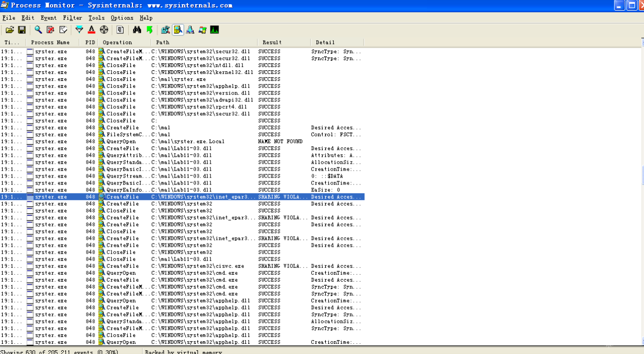
Task: Toggle Autoscroll in the toolbar
Action: (50, 30)
